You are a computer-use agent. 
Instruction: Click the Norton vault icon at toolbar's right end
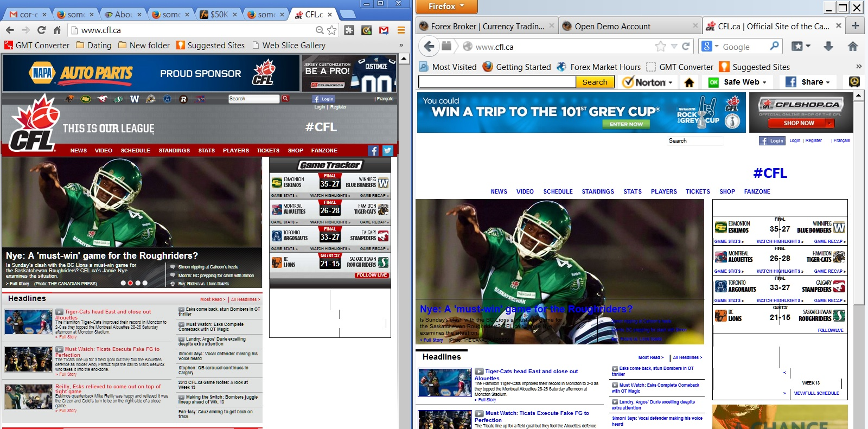coord(854,82)
